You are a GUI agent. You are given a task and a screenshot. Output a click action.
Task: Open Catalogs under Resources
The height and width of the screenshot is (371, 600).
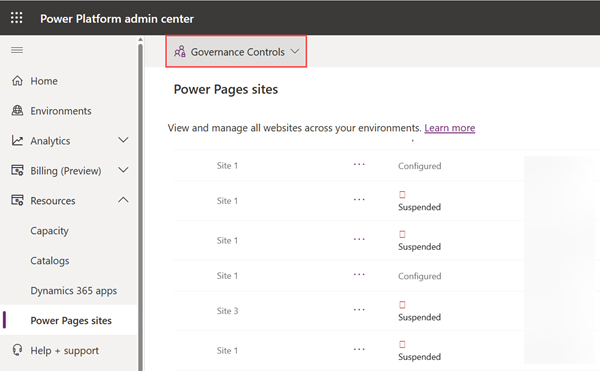(x=50, y=261)
